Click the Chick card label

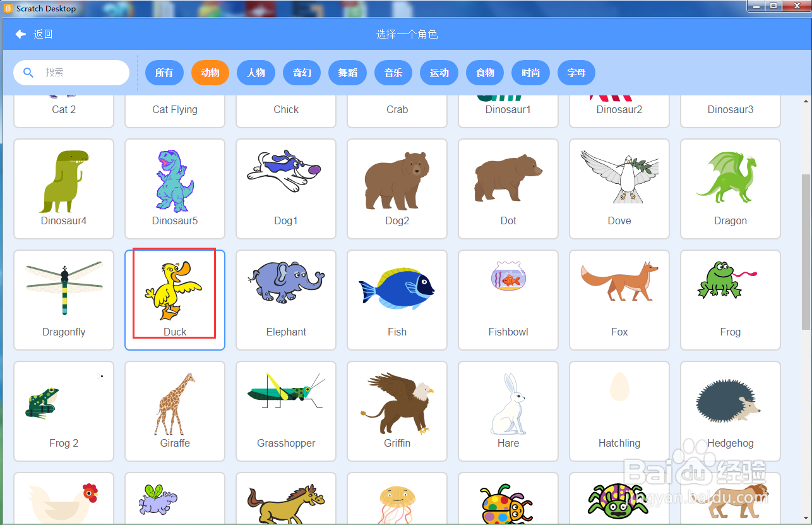tap(286, 109)
